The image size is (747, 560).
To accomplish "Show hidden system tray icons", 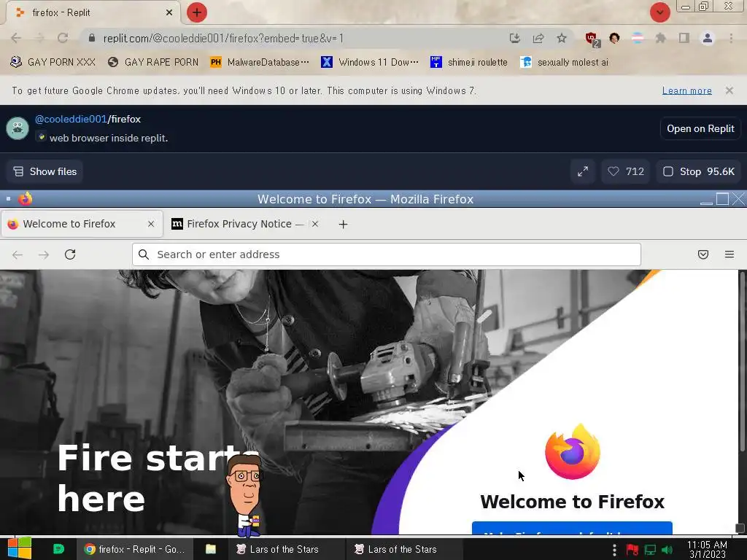I will (614, 550).
